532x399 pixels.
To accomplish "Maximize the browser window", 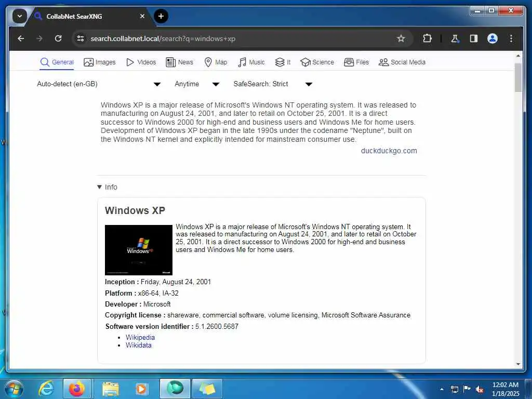I will 491,11.
